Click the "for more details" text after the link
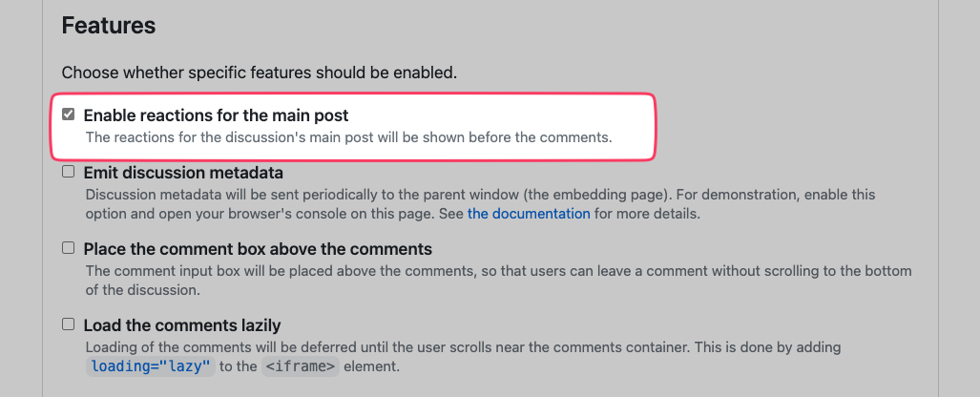This screenshot has width=980, height=397. point(647,214)
